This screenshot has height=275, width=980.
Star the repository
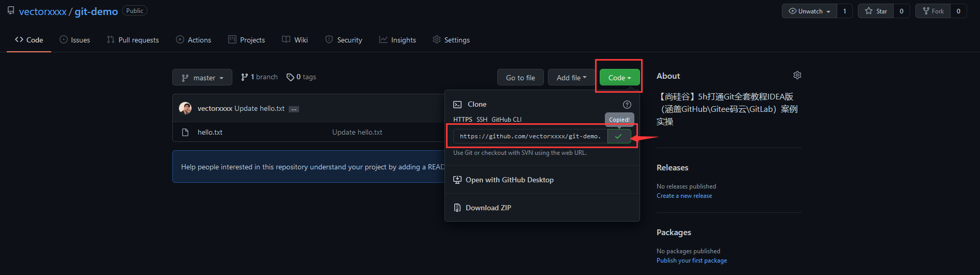875,11
